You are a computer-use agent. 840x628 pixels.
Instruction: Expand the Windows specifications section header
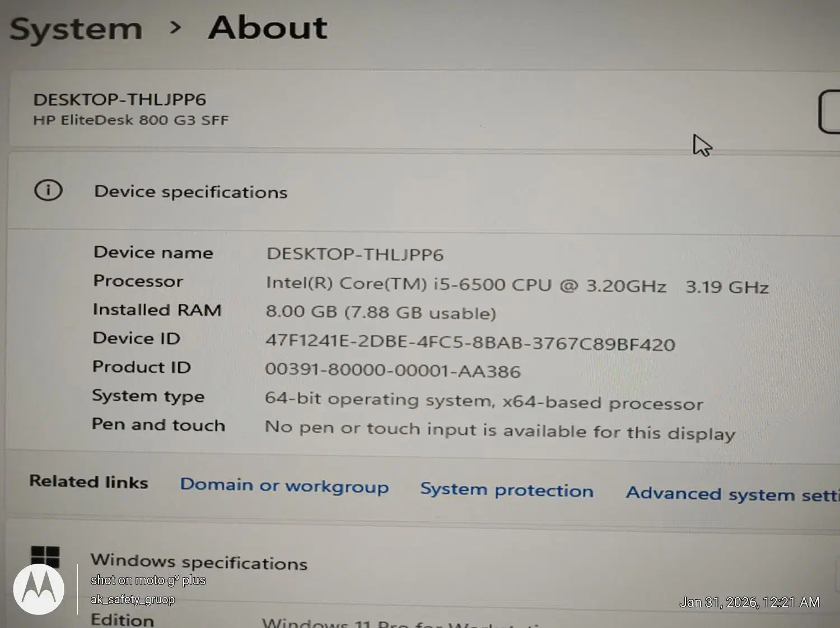click(x=423, y=562)
